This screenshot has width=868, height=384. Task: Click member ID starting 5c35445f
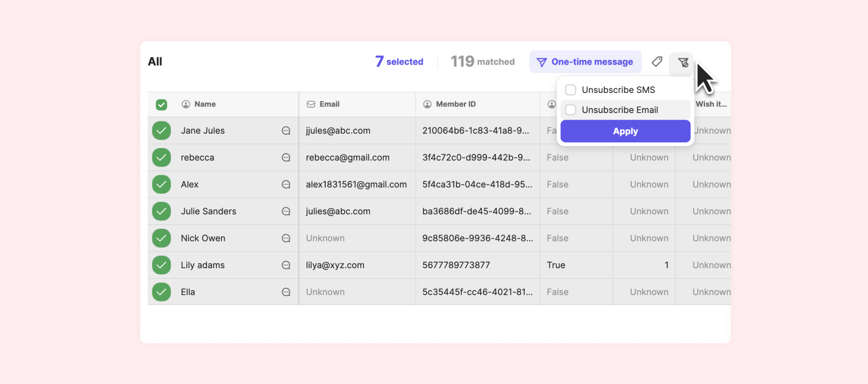coord(477,292)
